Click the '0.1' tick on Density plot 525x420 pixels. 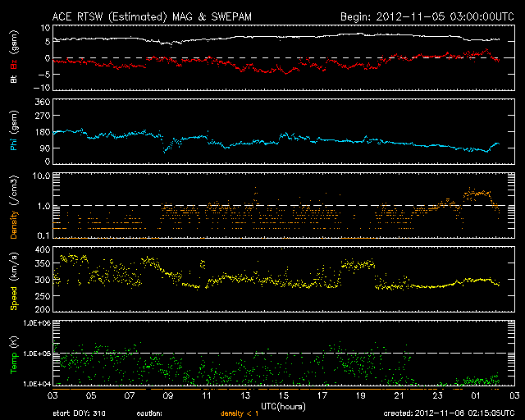[x=43, y=235]
